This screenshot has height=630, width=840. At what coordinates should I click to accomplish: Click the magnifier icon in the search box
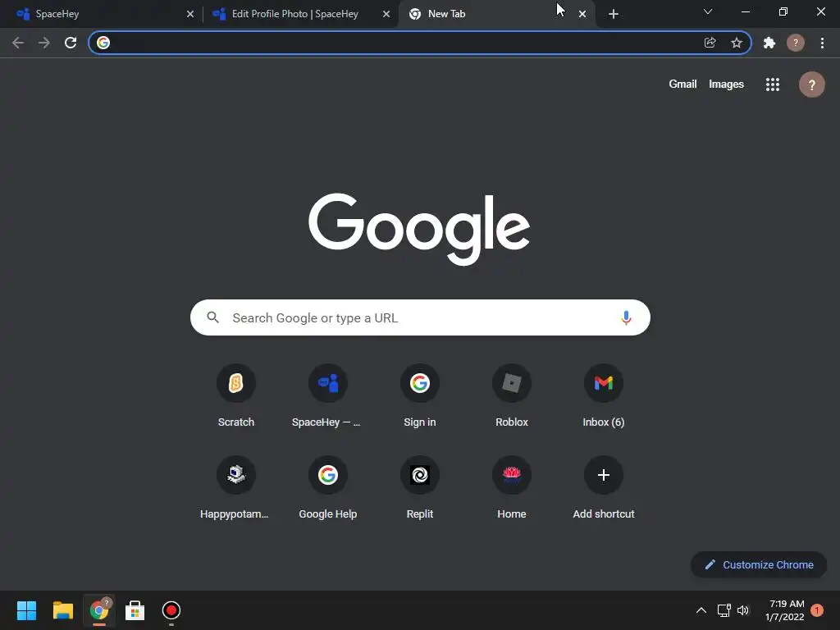pyautogui.click(x=212, y=317)
